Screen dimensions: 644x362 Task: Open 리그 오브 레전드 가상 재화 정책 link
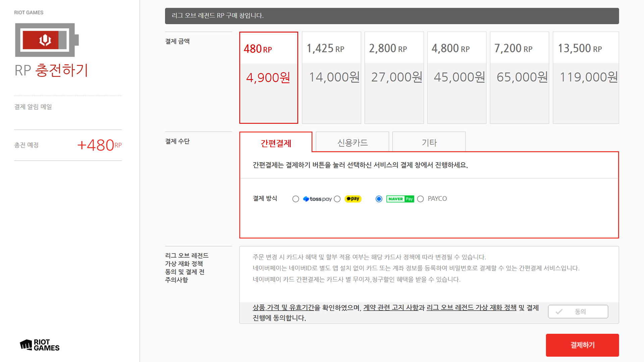(471, 308)
